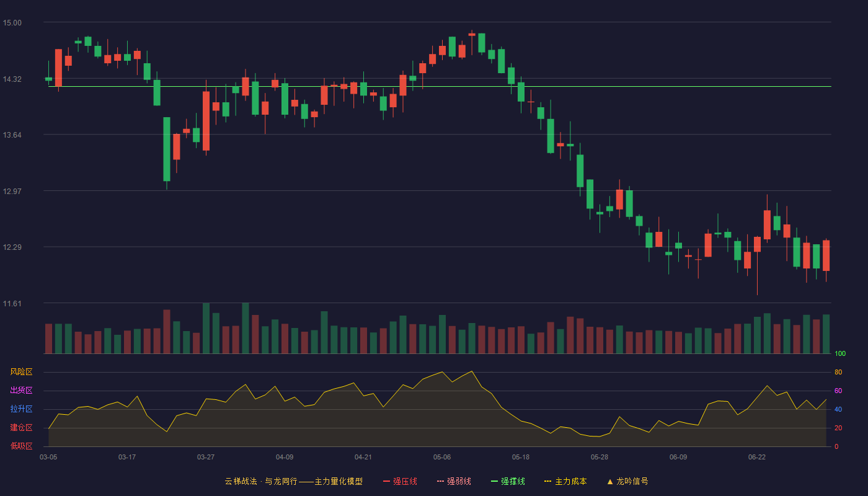Click the 15.00 price axis label
The image size is (868, 496).
pyautogui.click(x=12, y=23)
